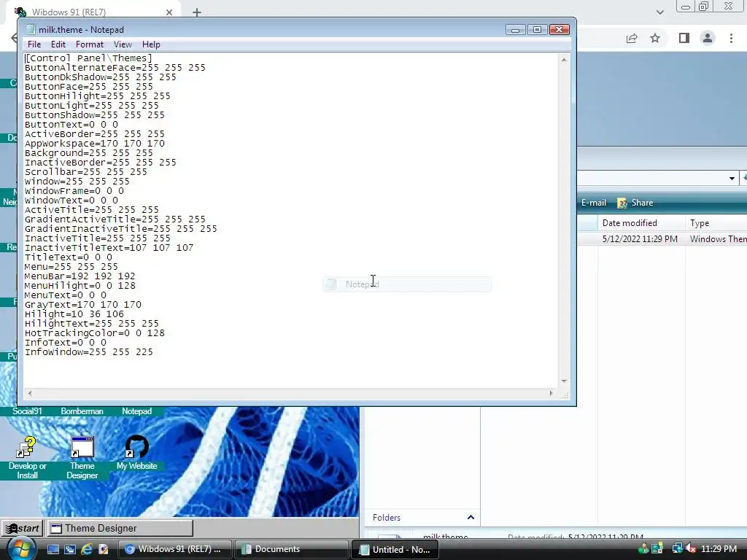Image resolution: width=747 pixels, height=560 pixels.
Task: Sort by the Type column header
Action: coord(716,223)
